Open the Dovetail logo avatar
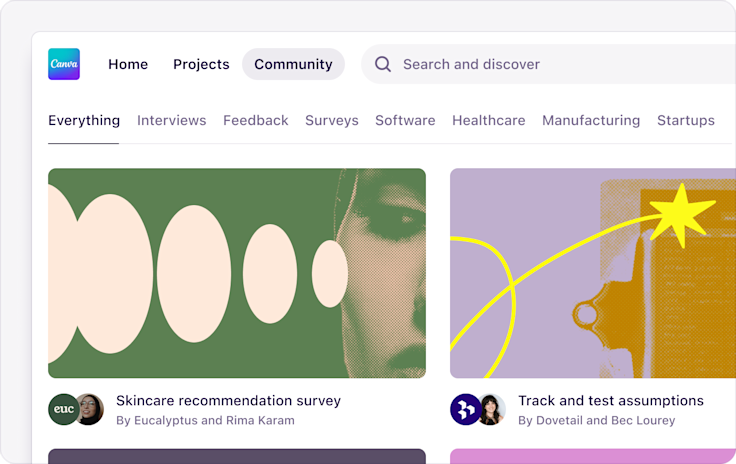736x464 pixels. click(x=466, y=409)
